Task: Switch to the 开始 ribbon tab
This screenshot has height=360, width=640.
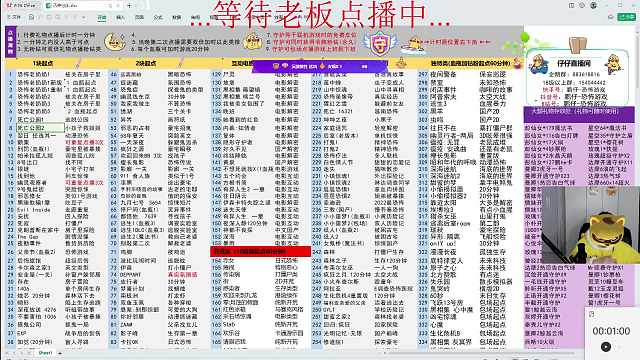Action: point(102,18)
